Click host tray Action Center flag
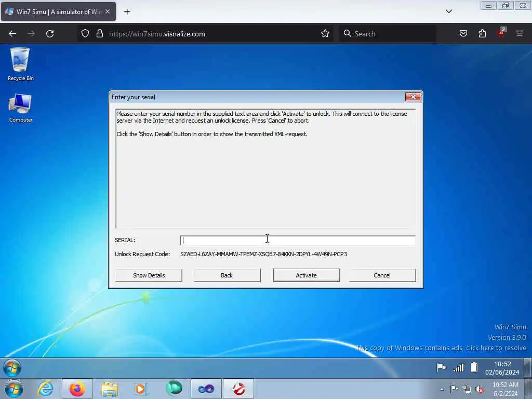This screenshot has height=399, width=532. [x=454, y=389]
